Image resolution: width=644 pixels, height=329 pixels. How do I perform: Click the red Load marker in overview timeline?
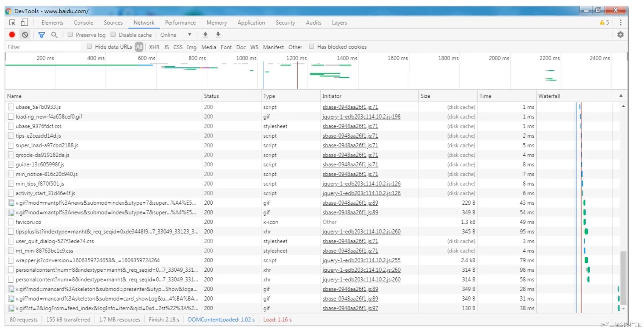tap(297, 75)
